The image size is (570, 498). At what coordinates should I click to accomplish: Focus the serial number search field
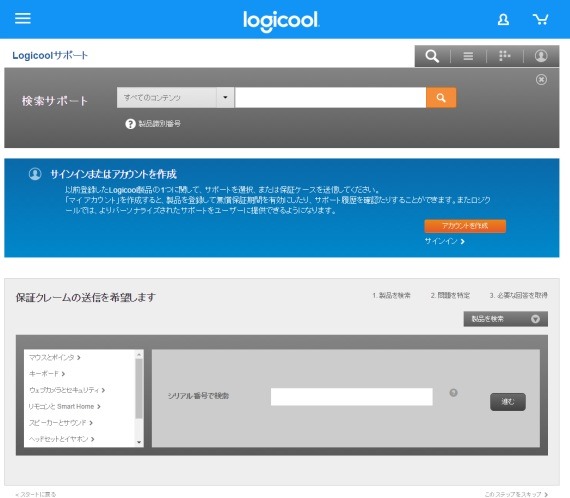pos(352,396)
